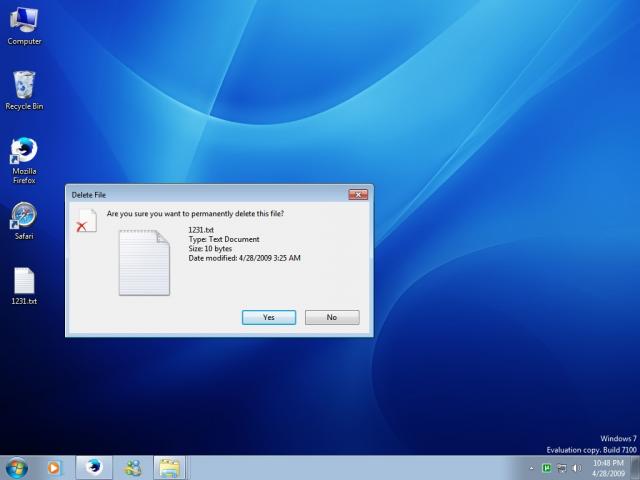640x480 pixels.
Task: Click the Show Desktop strip at taskbar end
Action: [636, 467]
